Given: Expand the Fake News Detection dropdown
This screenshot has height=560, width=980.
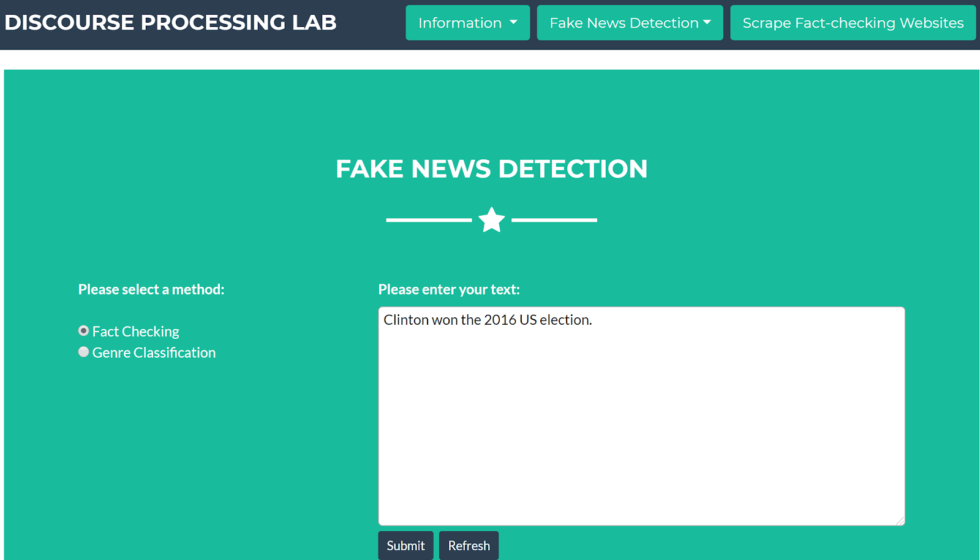Looking at the screenshot, I should (x=630, y=23).
